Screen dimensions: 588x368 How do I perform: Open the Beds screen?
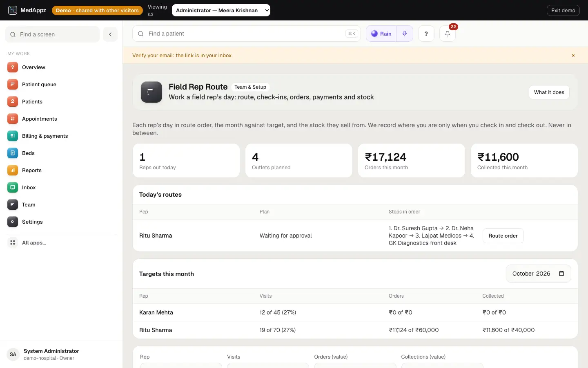[x=61, y=153]
